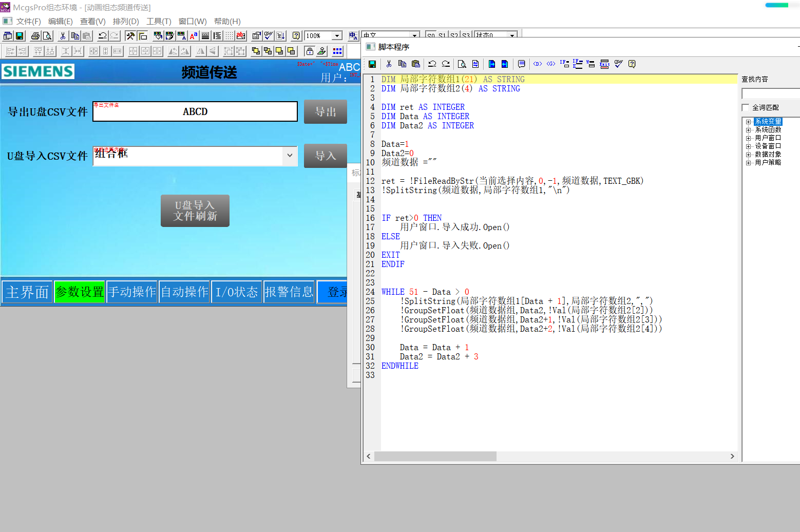Click the cut scissors icon in main toolbar

(63, 36)
